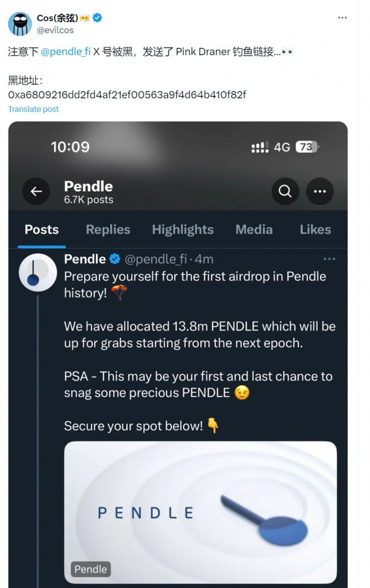Tap the search magnifier icon
The image size is (370, 588).
pos(285,192)
